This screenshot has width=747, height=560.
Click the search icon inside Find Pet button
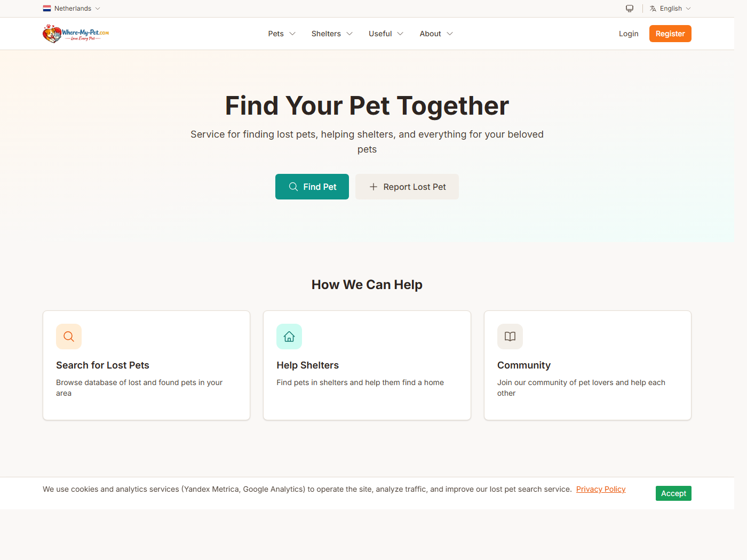(x=293, y=187)
